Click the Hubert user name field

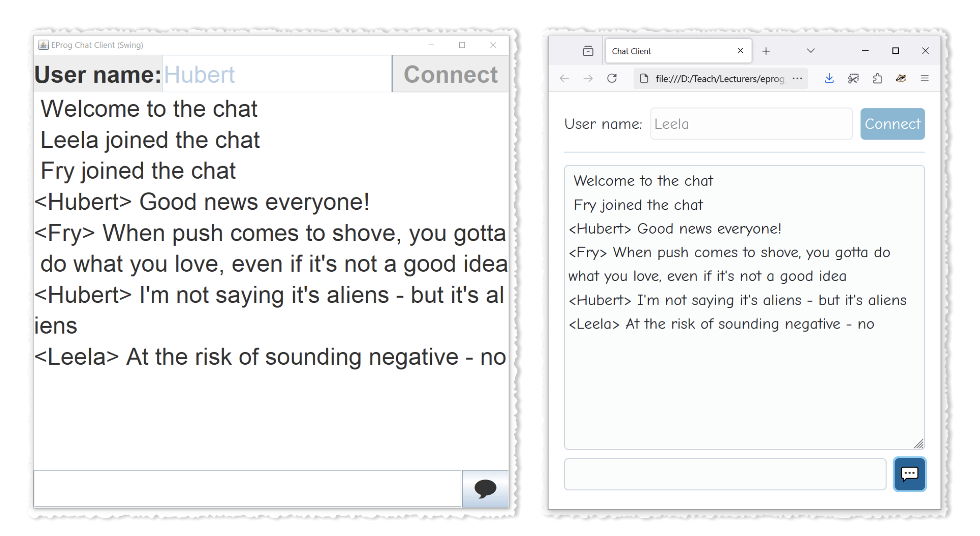tap(276, 74)
